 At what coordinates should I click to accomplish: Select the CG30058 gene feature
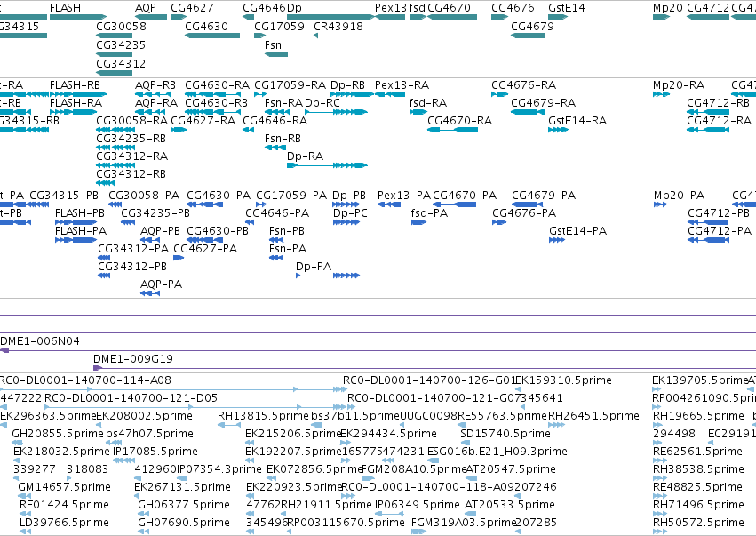[115, 36]
